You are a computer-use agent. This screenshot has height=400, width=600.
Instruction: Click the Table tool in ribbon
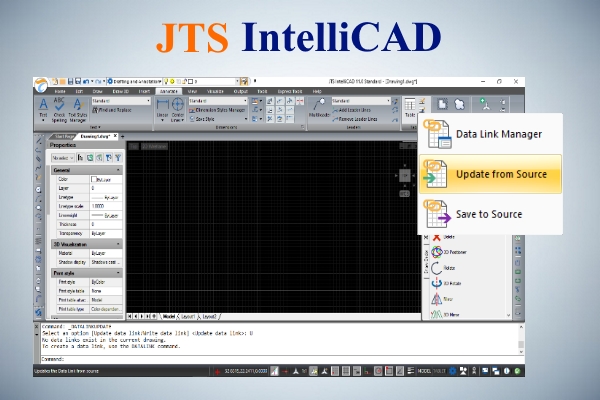410,107
